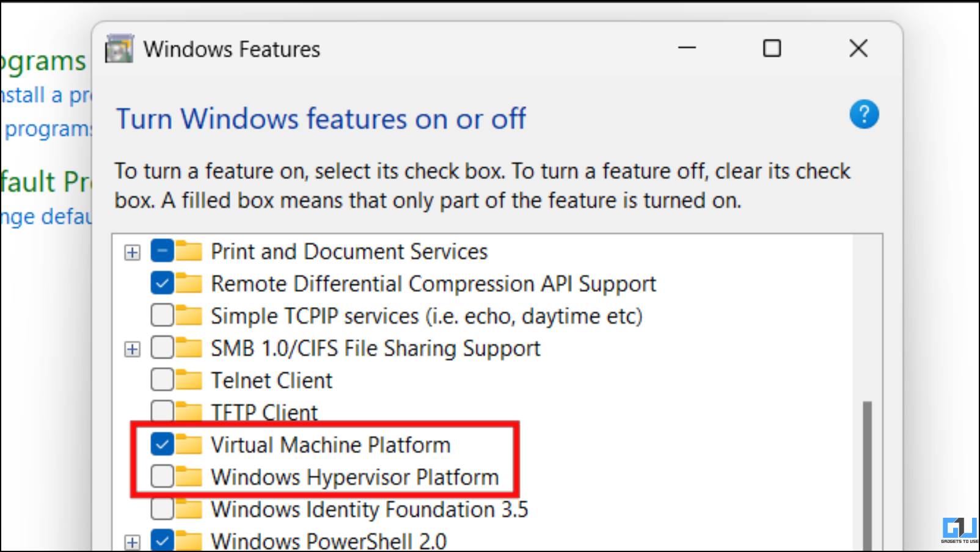This screenshot has width=980, height=552.
Task: Click folder icon beside Windows Hypervisor Platform
Action: (189, 477)
